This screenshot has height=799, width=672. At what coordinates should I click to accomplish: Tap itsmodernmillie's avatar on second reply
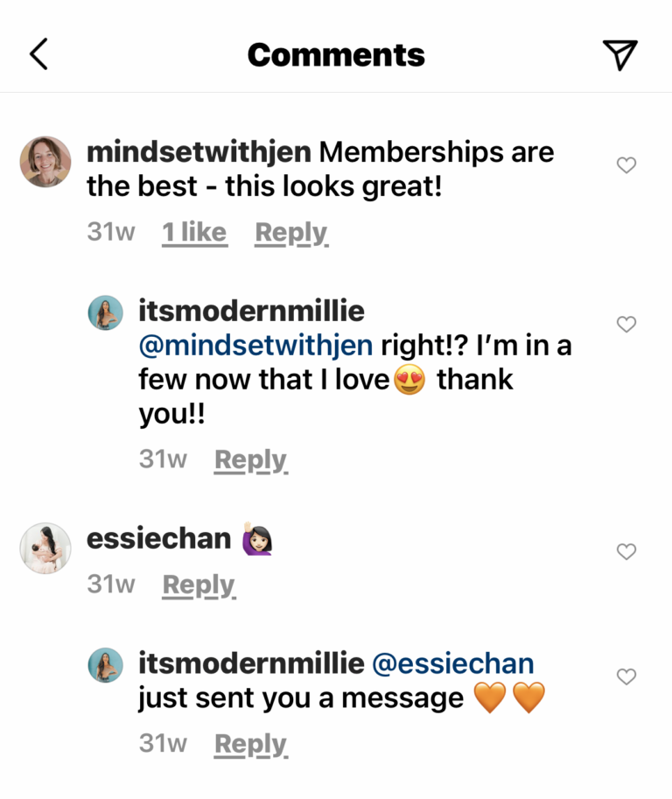(105, 665)
